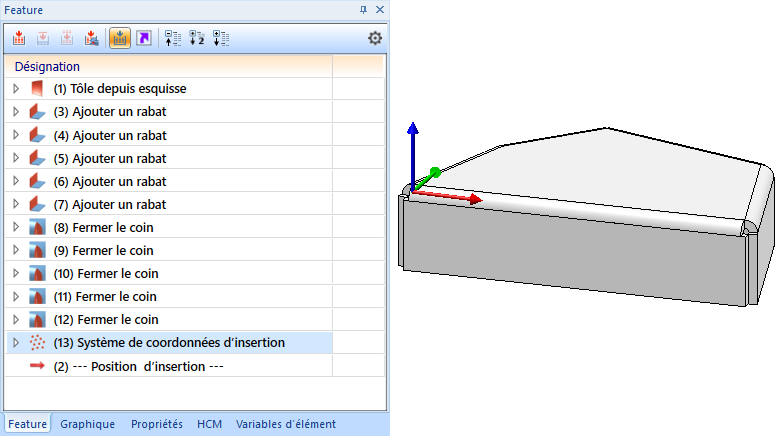Expand (13) Système de coordonnées d'insertion
Screen dimensions: 780x436
16,342
